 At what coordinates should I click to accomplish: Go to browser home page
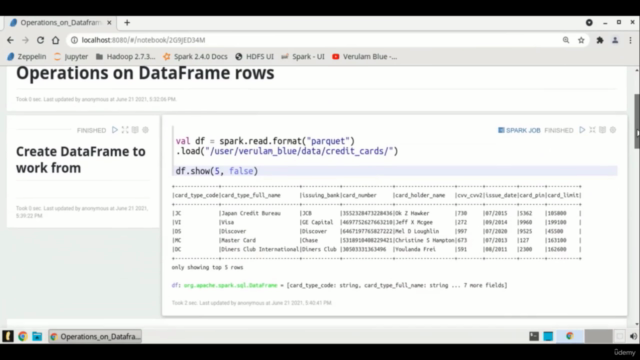(x=56, y=40)
